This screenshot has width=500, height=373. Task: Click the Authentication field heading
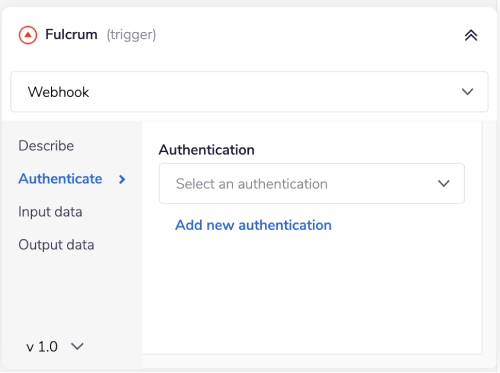coord(207,150)
